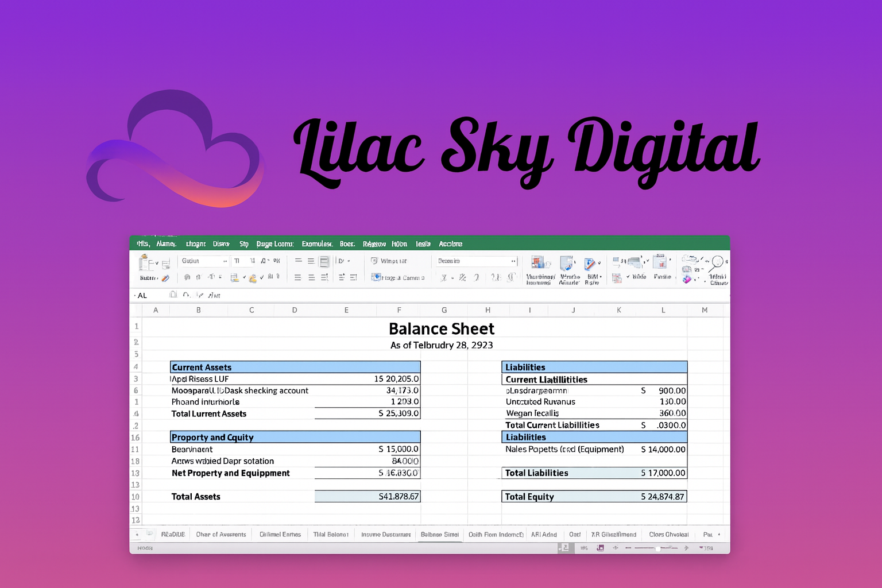Enable center alignment
This screenshot has height=588, width=882.
click(310, 278)
